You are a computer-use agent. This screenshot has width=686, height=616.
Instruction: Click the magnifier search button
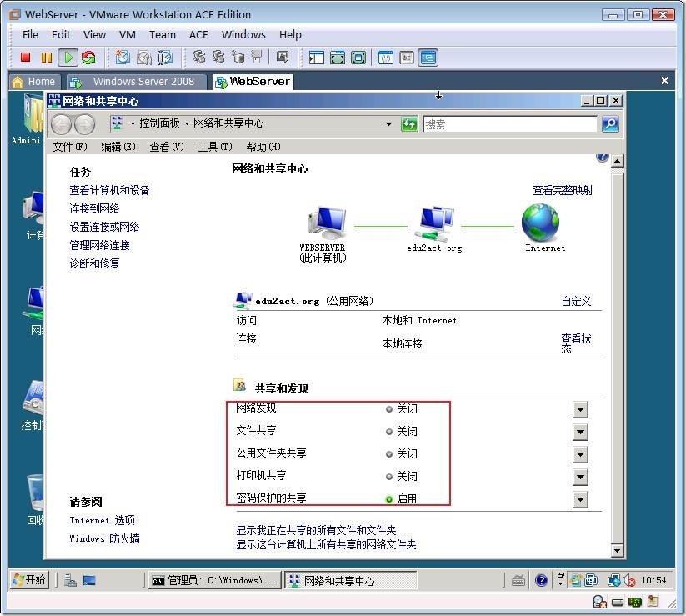(610, 124)
